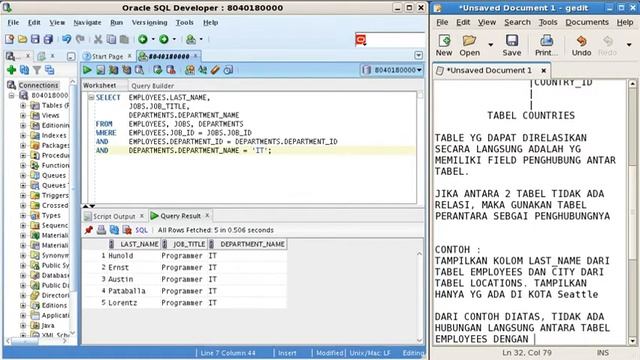The image size is (640, 360).
Task: Click the Undo button in gedit toolbar
Action: (581, 45)
